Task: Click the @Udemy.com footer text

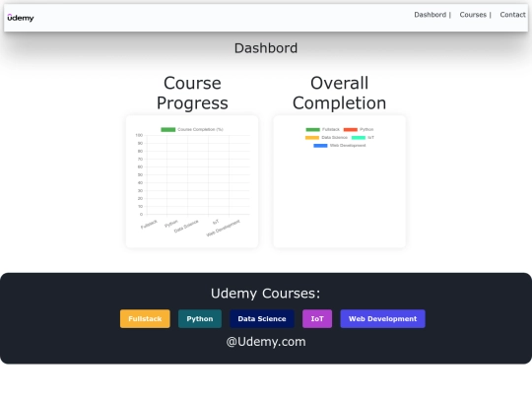Action: [x=266, y=341]
